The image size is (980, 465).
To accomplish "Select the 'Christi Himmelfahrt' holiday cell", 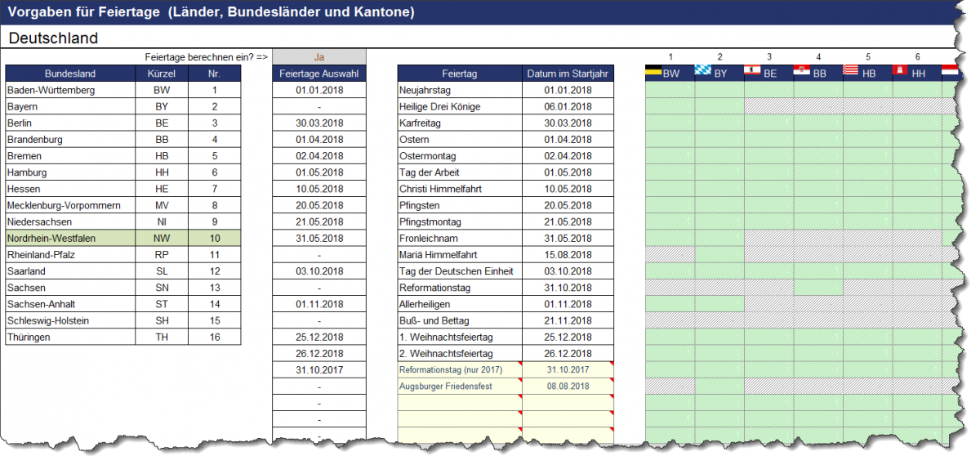I will (x=460, y=189).
